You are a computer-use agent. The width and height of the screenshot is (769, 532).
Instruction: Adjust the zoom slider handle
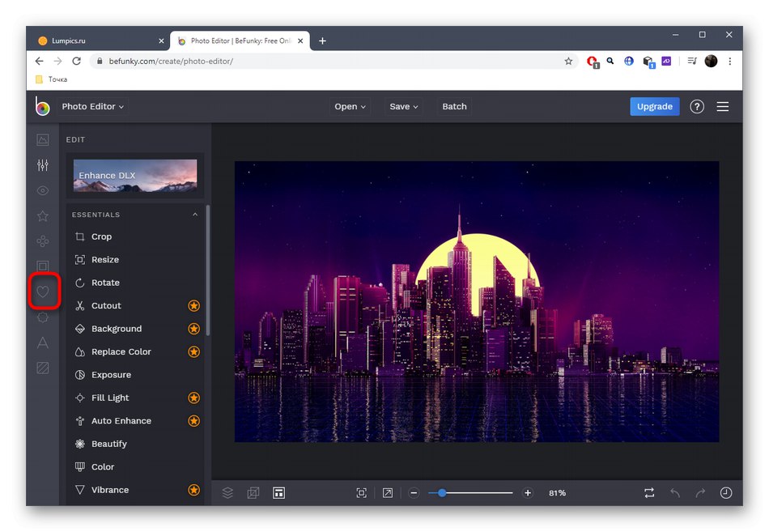pyautogui.click(x=442, y=492)
